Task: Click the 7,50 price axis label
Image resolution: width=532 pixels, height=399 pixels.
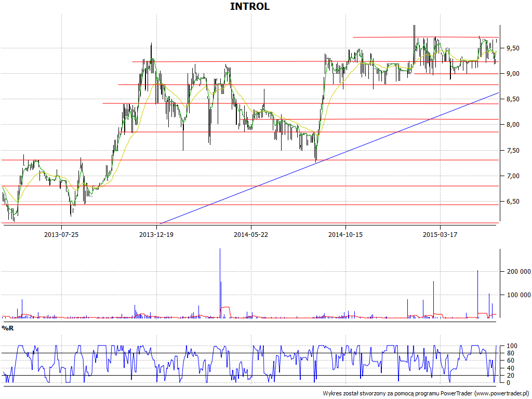Action: tap(513, 151)
